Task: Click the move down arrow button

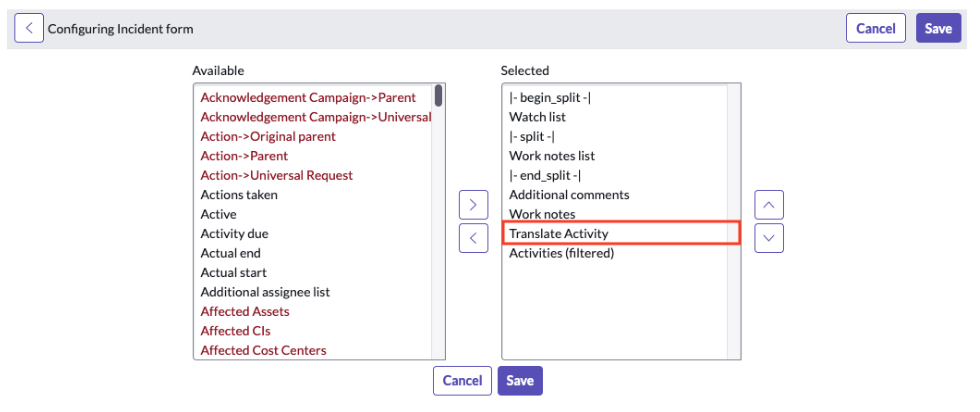Action: coord(769,238)
